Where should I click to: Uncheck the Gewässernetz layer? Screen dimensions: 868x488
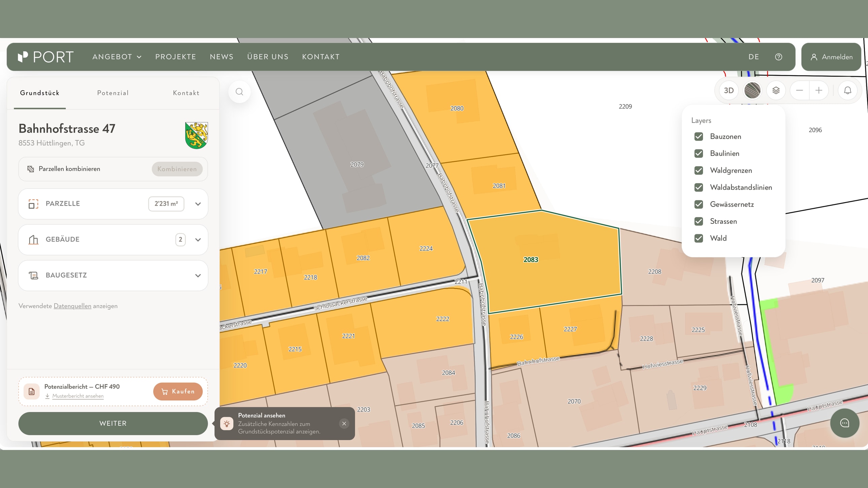coord(699,204)
